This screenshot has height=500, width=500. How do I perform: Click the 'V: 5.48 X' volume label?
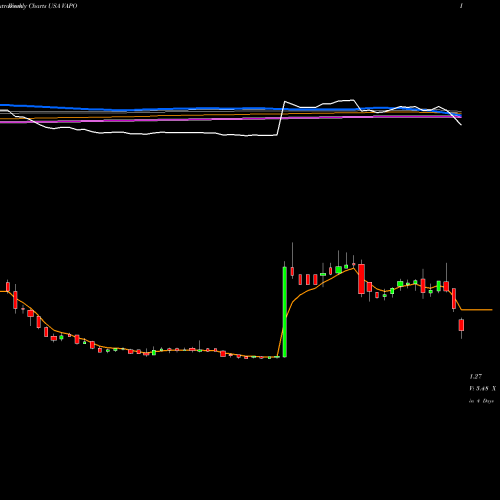coord(482,388)
